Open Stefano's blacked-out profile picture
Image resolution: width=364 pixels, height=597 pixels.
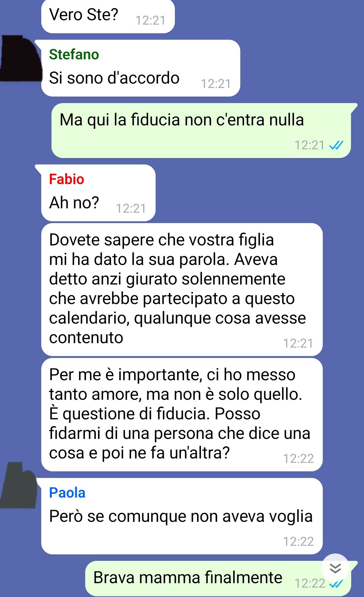[21, 58]
